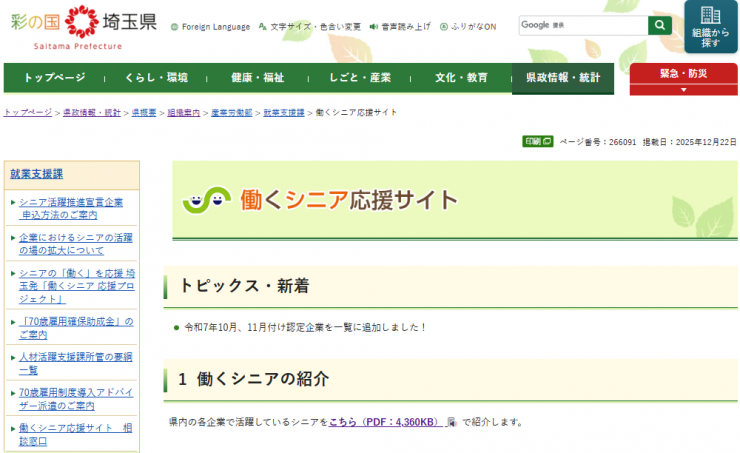Click the 掲載日：2025年12月22日 text
Image resolution: width=740 pixels, height=453 pixels.
tap(690, 142)
